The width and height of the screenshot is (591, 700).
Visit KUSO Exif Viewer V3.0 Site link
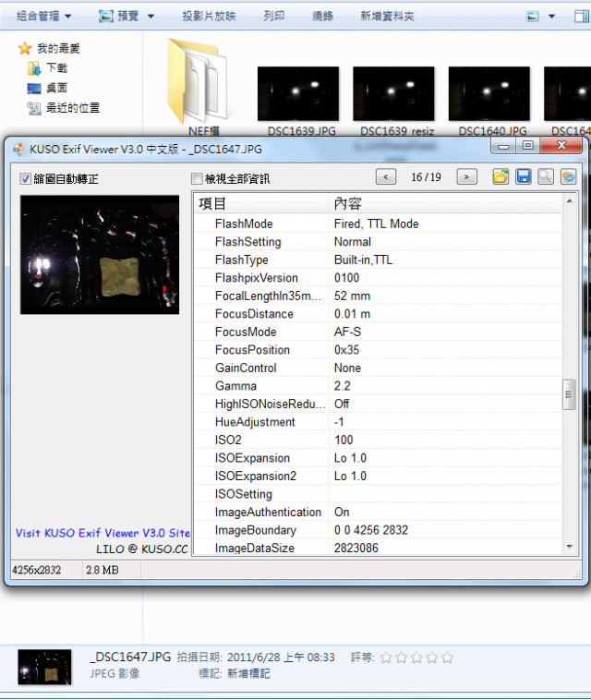[x=103, y=533]
